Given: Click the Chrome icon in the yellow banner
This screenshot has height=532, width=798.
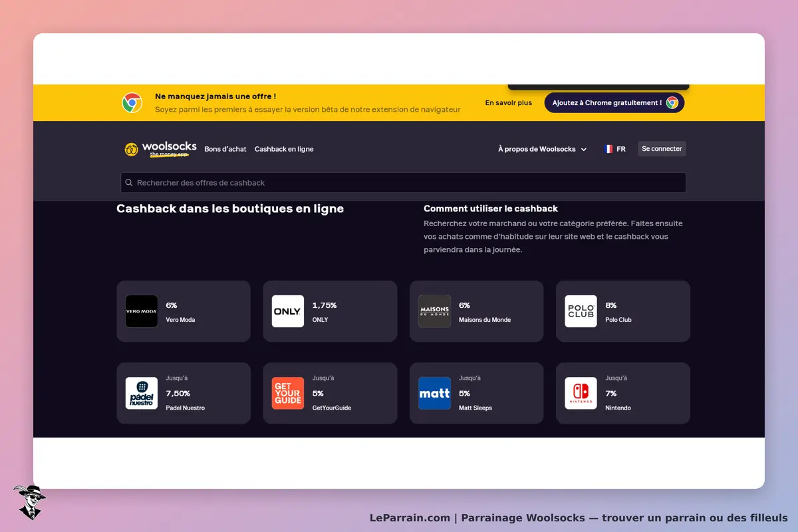Looking at the screenshot, I should 132,103.
